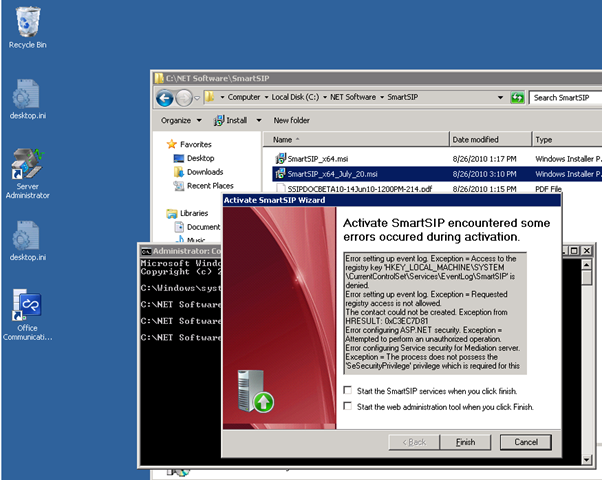Refresh the SmartSIP folder view
The width and height of the screenshot is (602, 480).
point(517,98)
